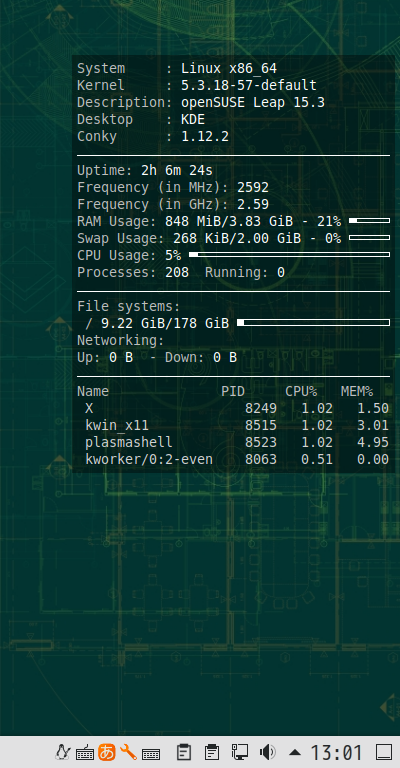
Task: Click the root filesystem usage bar
Action: click(313, 323)
